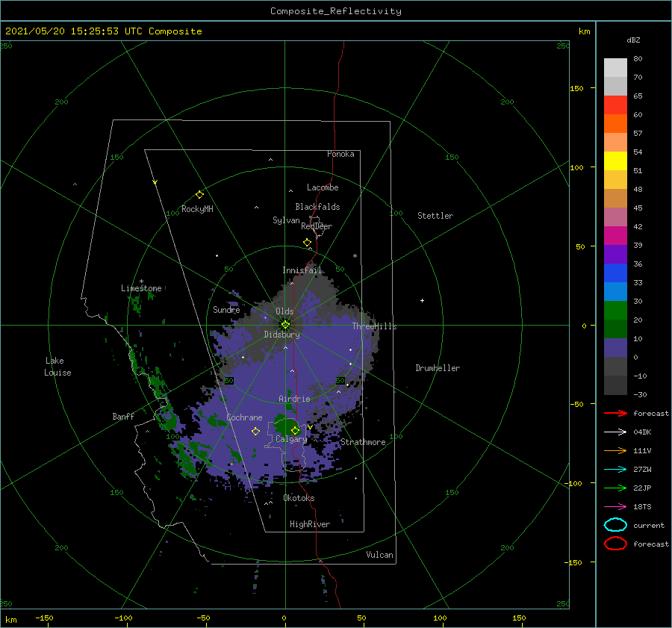Click the Innisfail label

click(302, 270)
